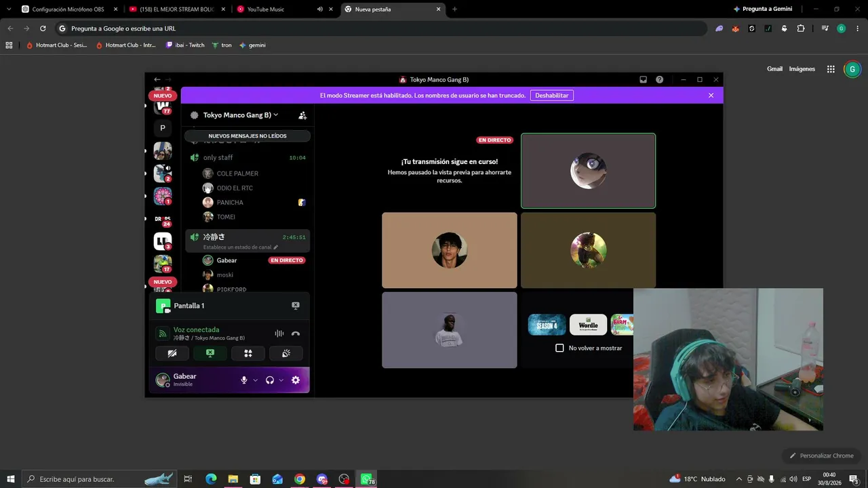Mute the YouTube Music tab audio icon

coord(320,9)
